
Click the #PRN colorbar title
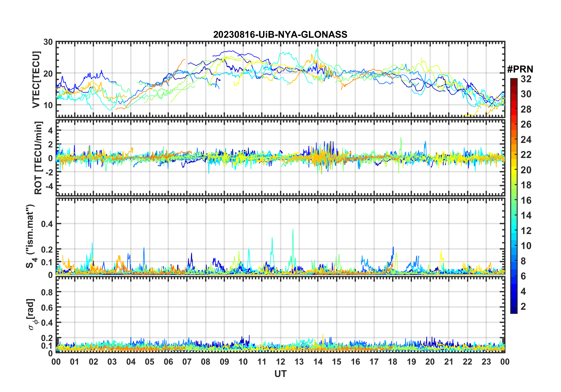[x=520, y=69]
